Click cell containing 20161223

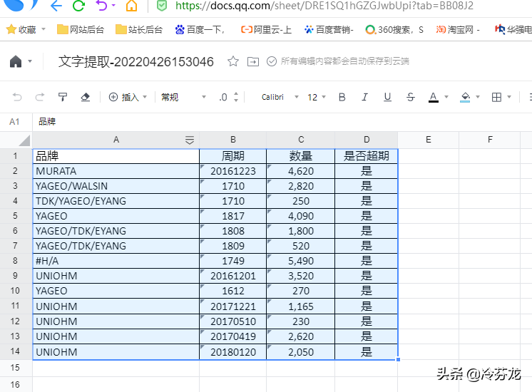[x=232, y=171]
